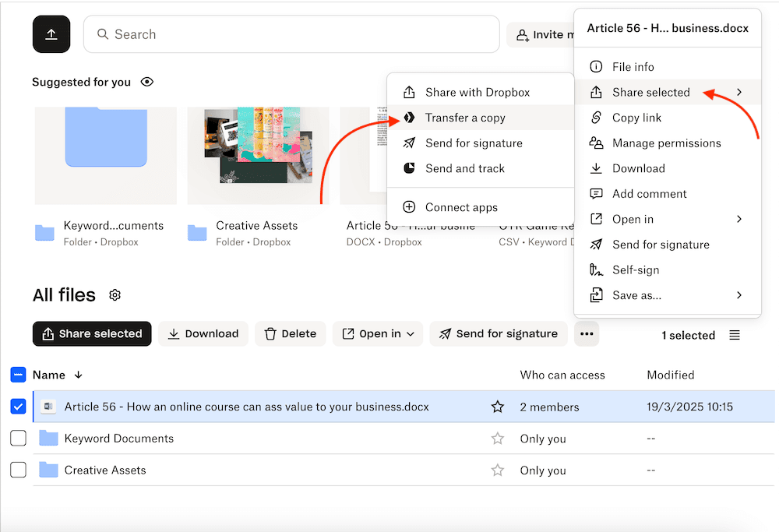Star the Keyword Documents folder
Image resolution: width=779 pixels, height=532 pixels.
tap(497, 439)
